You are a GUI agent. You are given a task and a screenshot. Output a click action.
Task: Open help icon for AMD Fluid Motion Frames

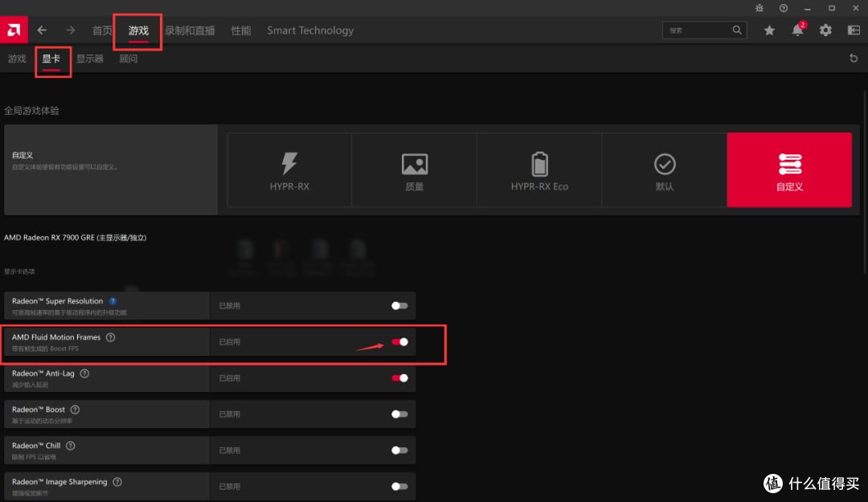(111, 337)
